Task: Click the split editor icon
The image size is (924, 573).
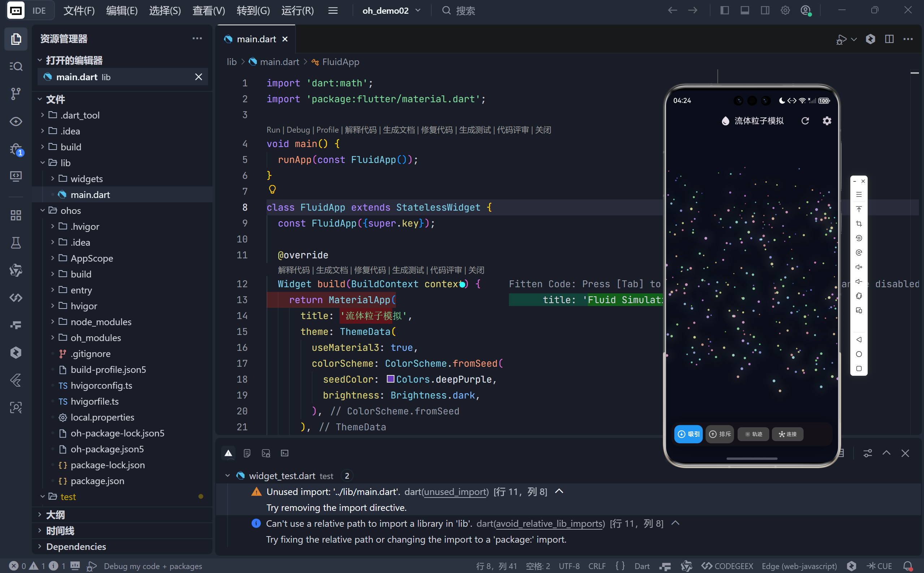Action: click(x=889, y=39)
